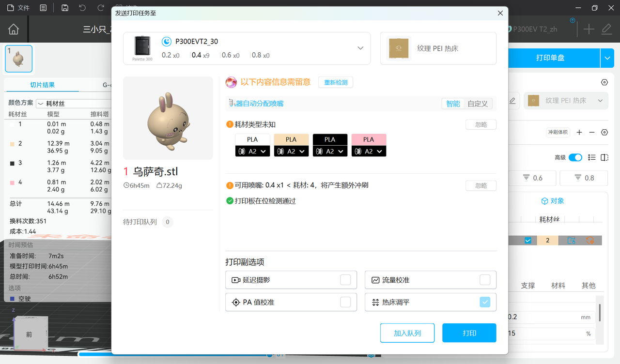620x364 pixels.
Task: Ignore the 耗材类型未知 warning
Action: pyautogui.click(x=481, y=124)
